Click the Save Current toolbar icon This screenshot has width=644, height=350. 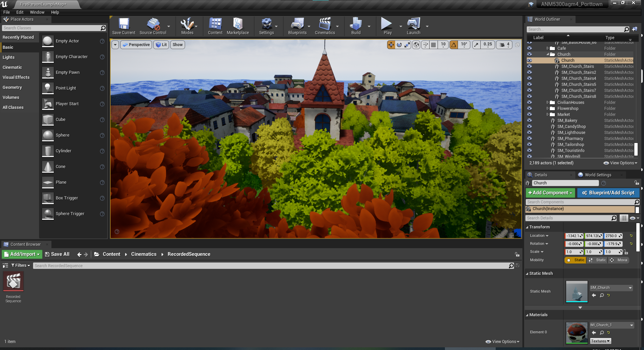point(124,26)
